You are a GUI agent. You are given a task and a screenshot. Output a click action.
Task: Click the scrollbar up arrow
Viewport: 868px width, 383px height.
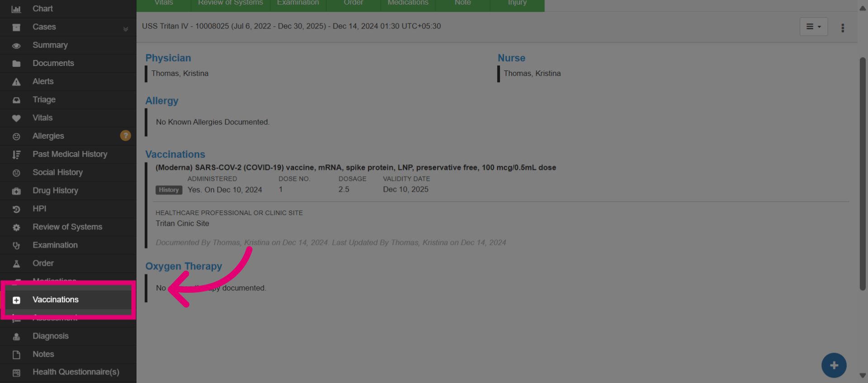[x=863, y=8]
